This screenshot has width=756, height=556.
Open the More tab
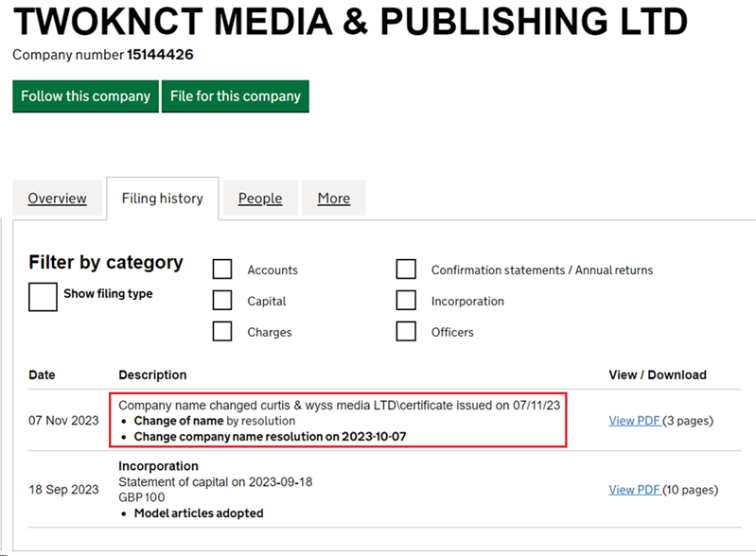tap(334, 198)
